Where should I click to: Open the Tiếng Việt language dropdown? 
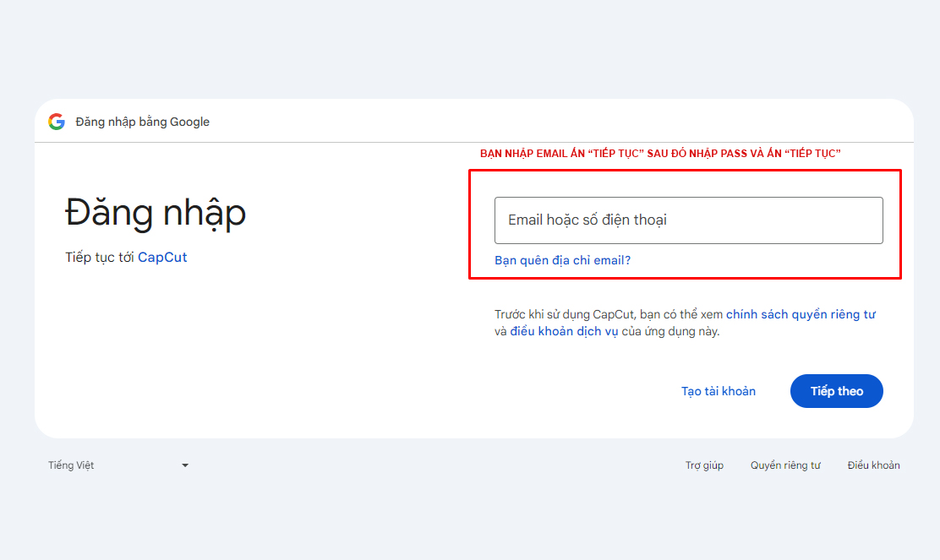point(118,465)
